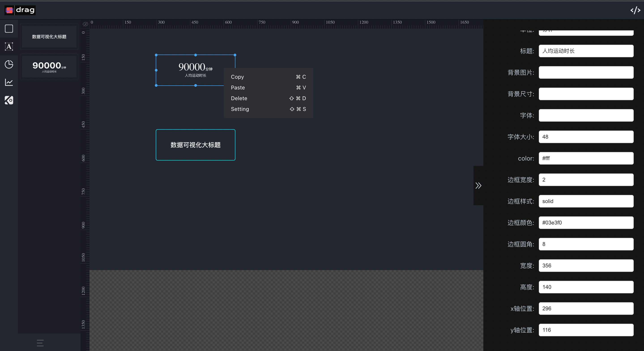Choose Setting from the context menu
Image resolution: width=644 pixels, height=351 pixels.
click(x=268, y=109)
